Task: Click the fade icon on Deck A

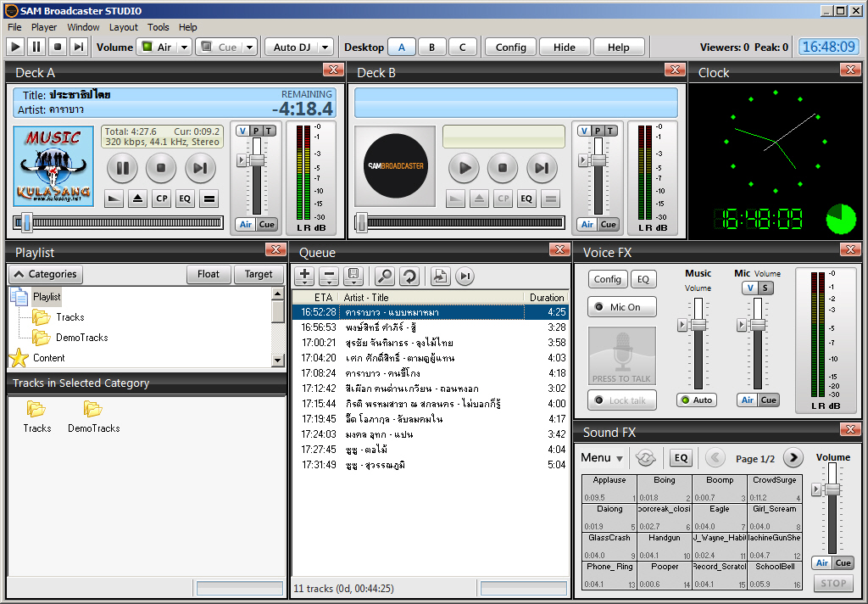Action: [114, 199]
